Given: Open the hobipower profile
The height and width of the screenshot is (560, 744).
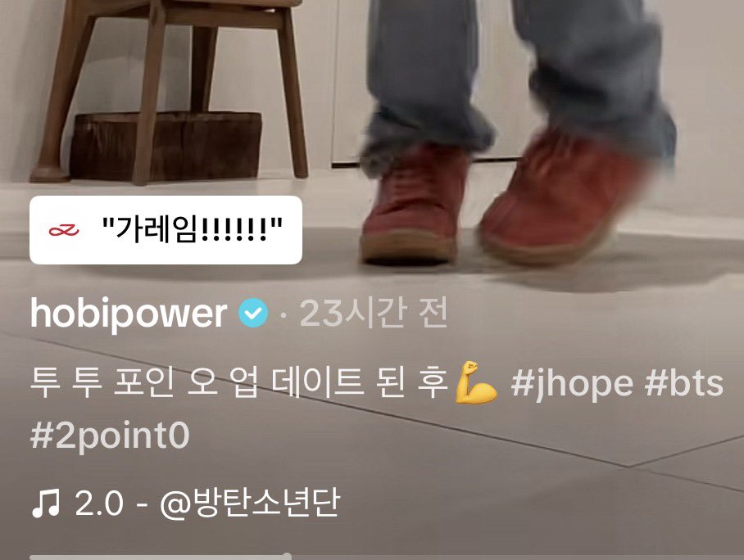Looking at the screenshot, I should tap(129, 314).
